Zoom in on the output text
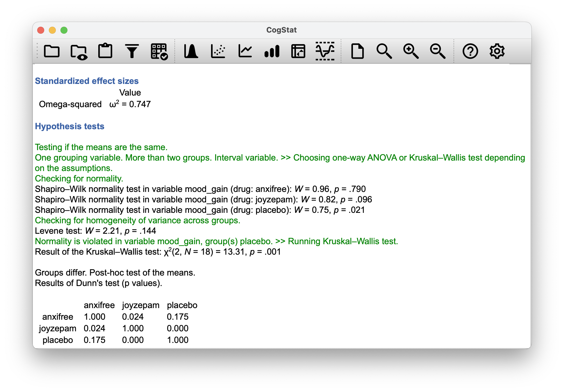Screen dimensions: 564x392 [x=411, y=51]
